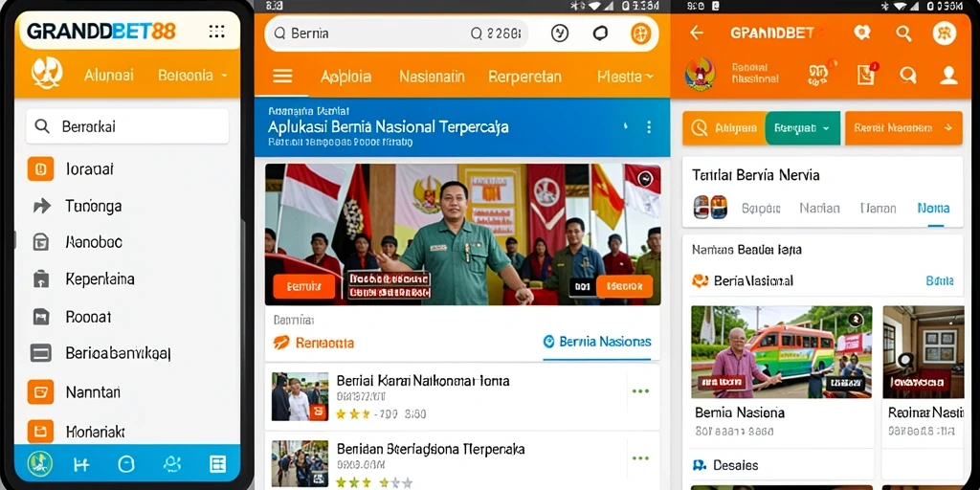This screenshot has width=980, height=490.
Task: Open the Nanntari orange icon
Action: (40, 391)
